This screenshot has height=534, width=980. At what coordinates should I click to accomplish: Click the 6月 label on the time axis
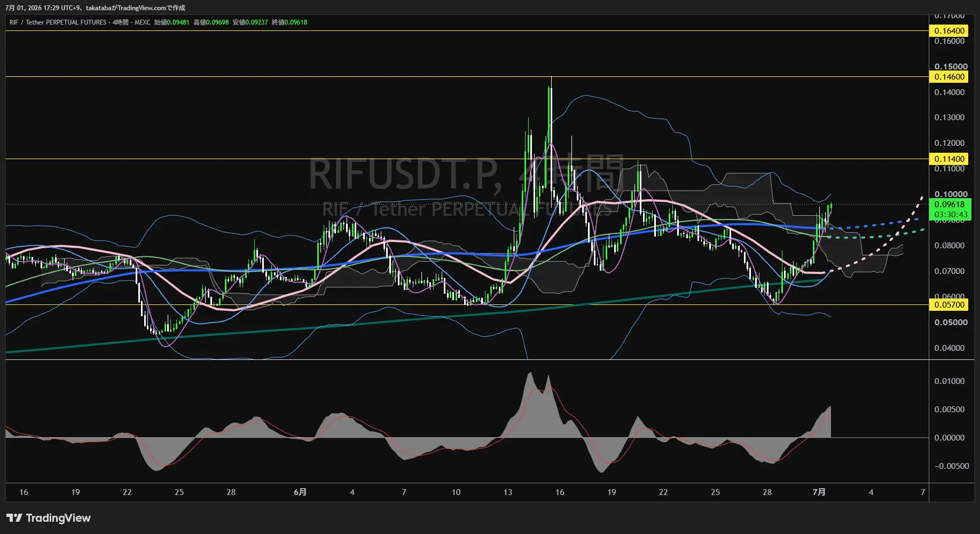(300, 492)
